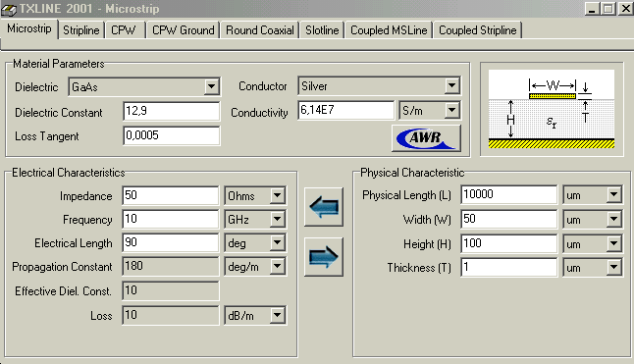Click the Height (H) input field
Viewport: 634px width, 364px height.
509,243
